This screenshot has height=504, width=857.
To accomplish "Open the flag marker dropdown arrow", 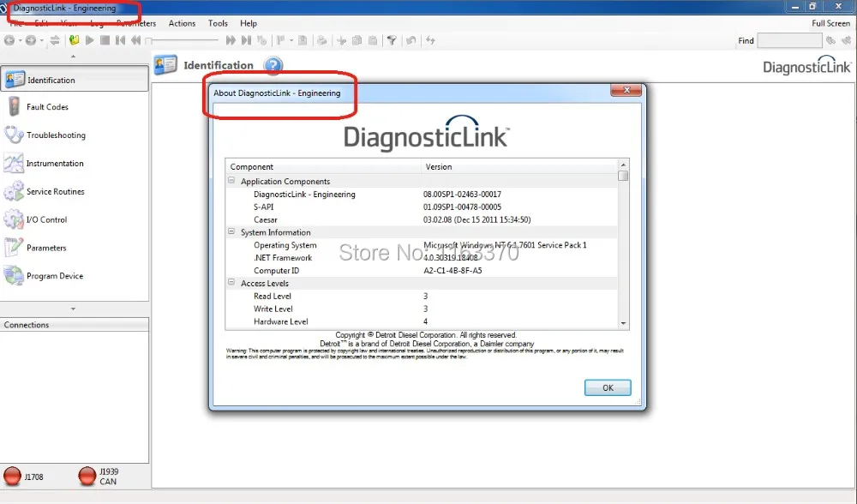I will tap(291, 40).
